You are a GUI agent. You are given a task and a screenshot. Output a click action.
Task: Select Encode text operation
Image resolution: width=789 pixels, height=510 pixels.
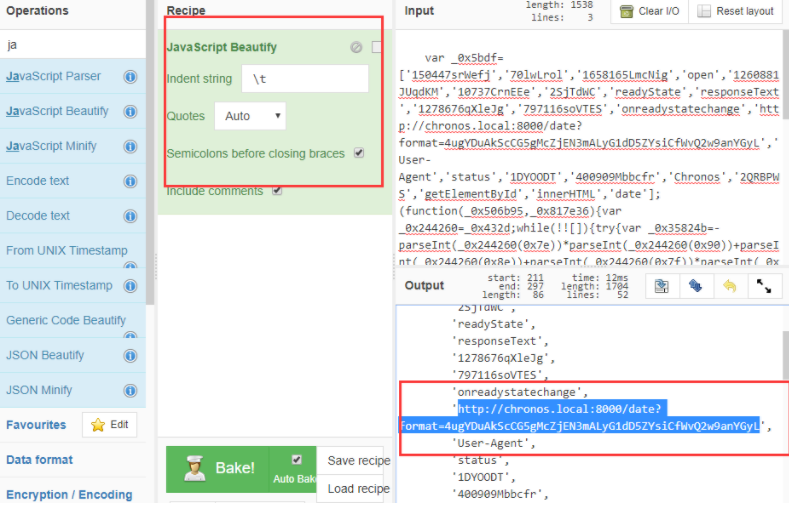click(73, 181)
